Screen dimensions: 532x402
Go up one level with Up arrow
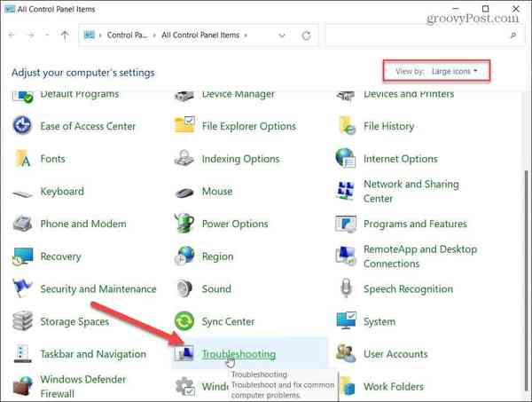[65, 35]
